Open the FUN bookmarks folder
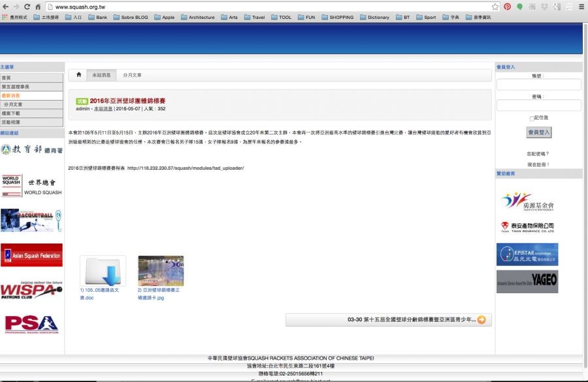The image size is (588, 382). [306, 17]
